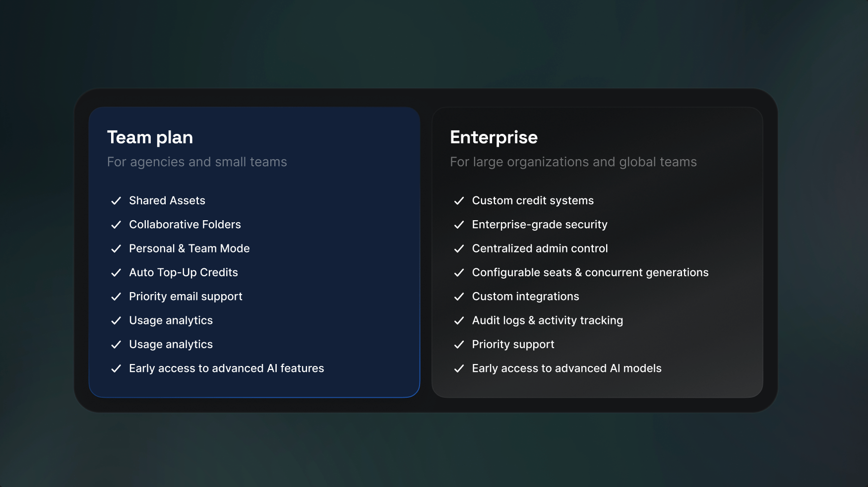Click the checkmark next to Personal & Team Mode
The image size is (868, 487).
click(x=116, y=248)
